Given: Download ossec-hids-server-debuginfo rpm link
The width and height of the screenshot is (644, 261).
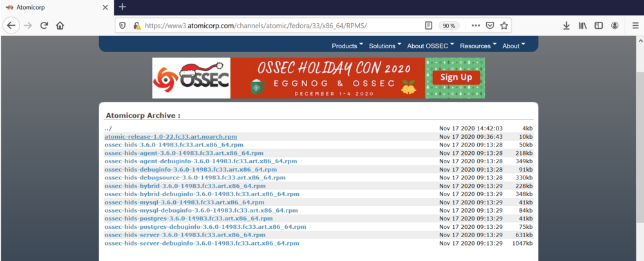Looking at the screenshot, I should [202, 244].
